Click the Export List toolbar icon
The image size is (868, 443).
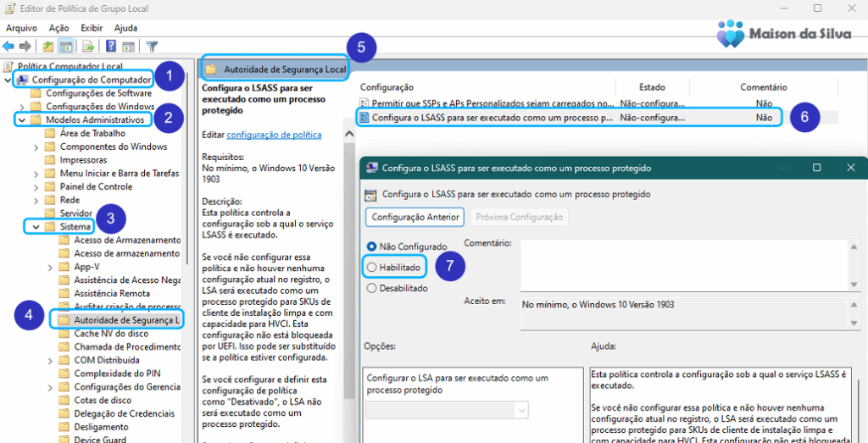(87, 46)
